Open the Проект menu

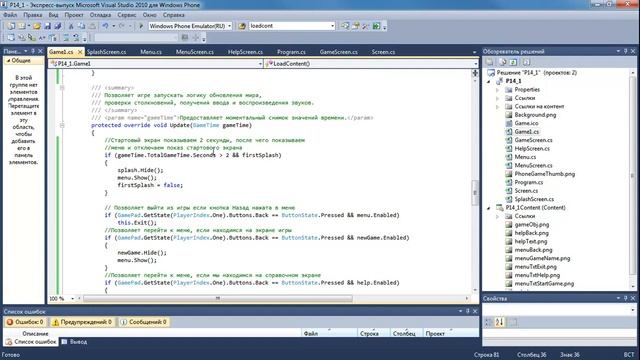(x=74, y=15)
